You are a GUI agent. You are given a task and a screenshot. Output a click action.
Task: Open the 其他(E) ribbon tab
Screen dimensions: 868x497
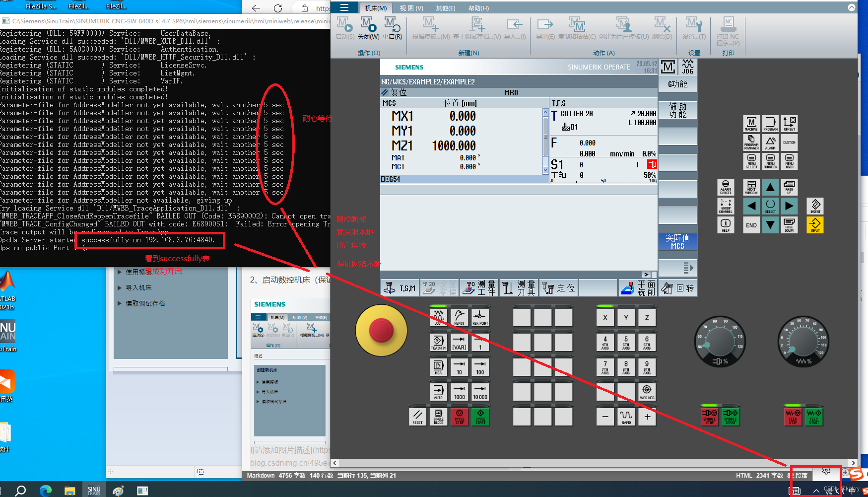point(445,8)
